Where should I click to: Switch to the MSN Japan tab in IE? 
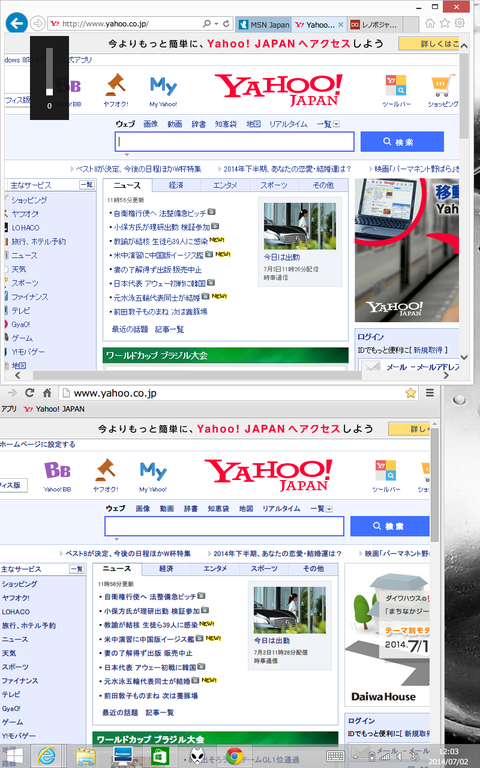click(x=264, y=24)
